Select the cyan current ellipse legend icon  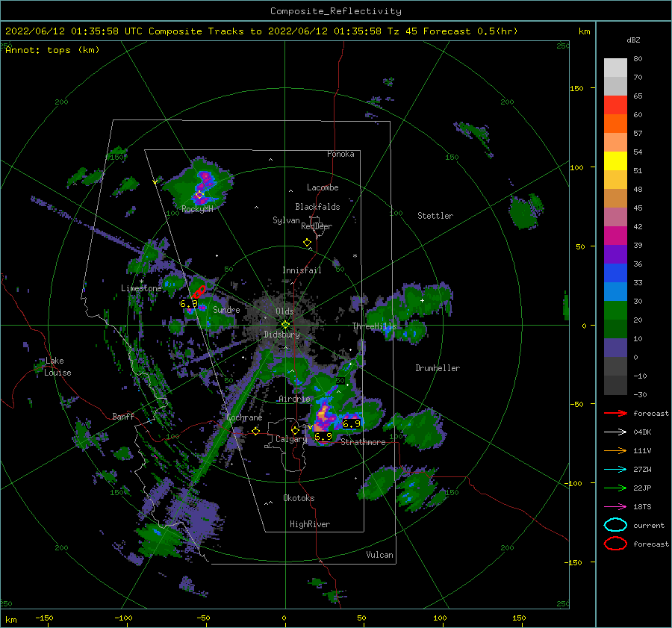615,525
